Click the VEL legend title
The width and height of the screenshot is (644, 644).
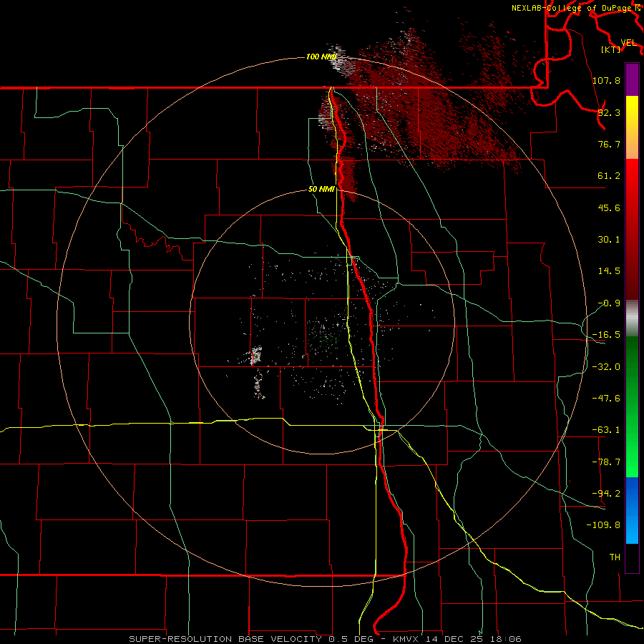click(x=628, y=43)
